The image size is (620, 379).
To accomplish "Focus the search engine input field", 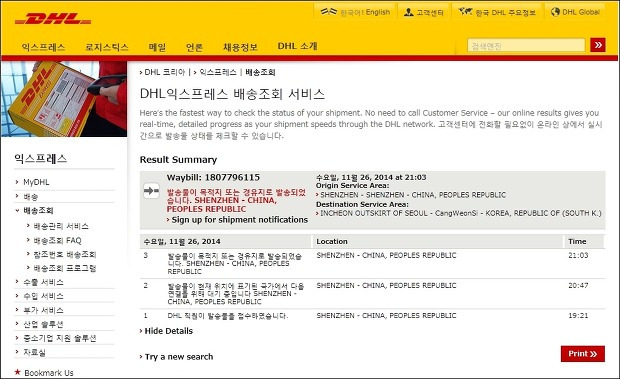I will tap(526, 45).
